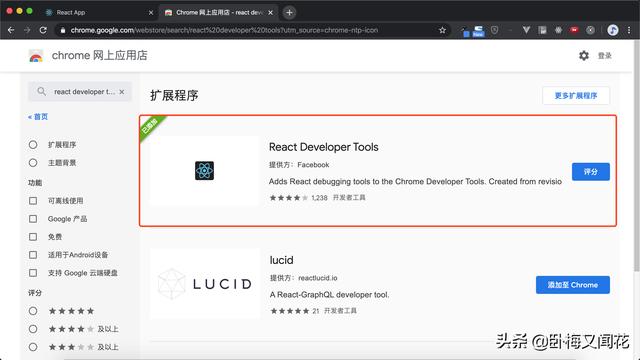The height and width of the screenshot is (360, 640).
Task: Select the three stars 及以上 filter
Action: [x=33, y=347]
